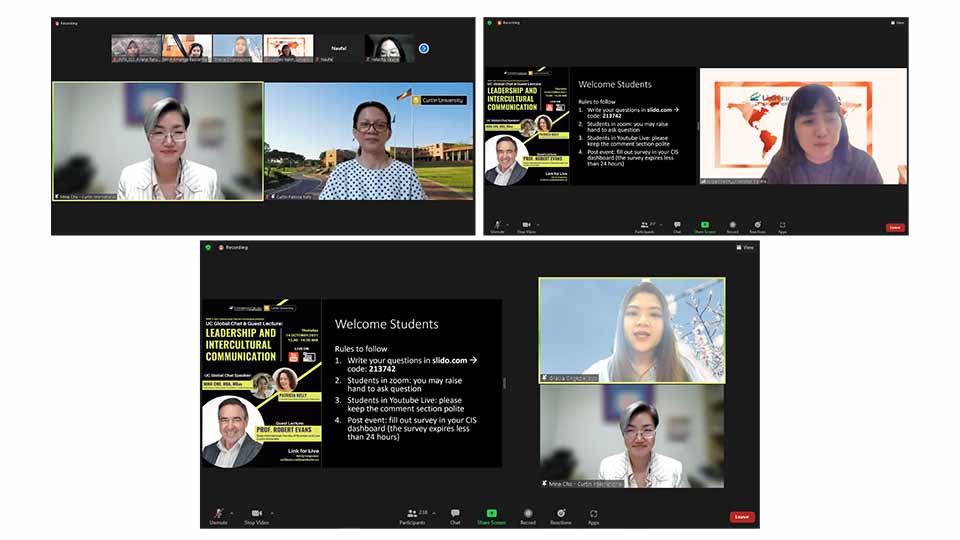Click the Curtin University logo badge
The image size is (960, 540).
(x=439, y=100)
